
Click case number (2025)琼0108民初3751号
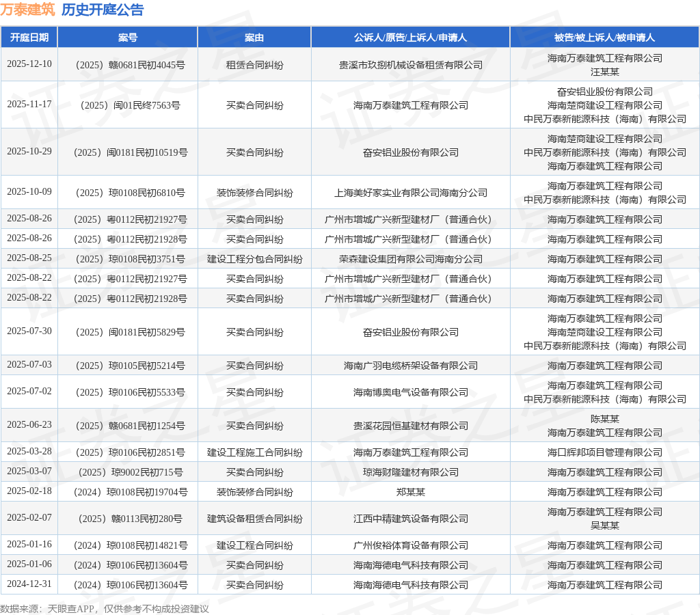[129, 259]
